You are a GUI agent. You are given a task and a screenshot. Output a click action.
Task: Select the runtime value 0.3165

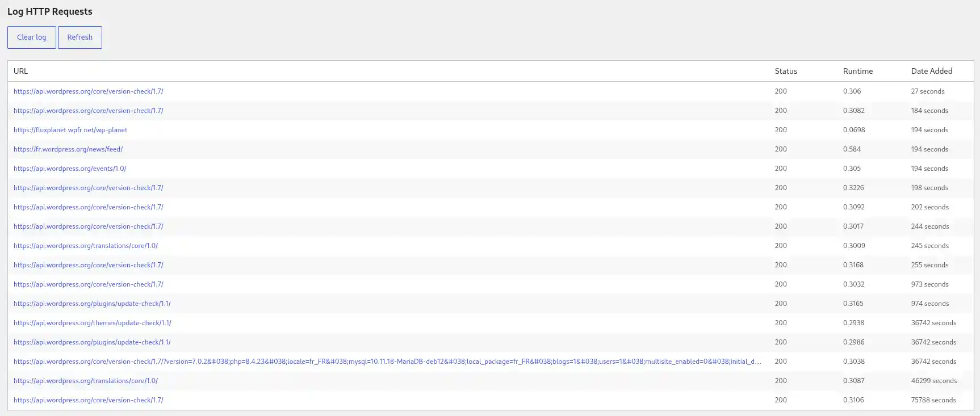(x=853, y=304)
